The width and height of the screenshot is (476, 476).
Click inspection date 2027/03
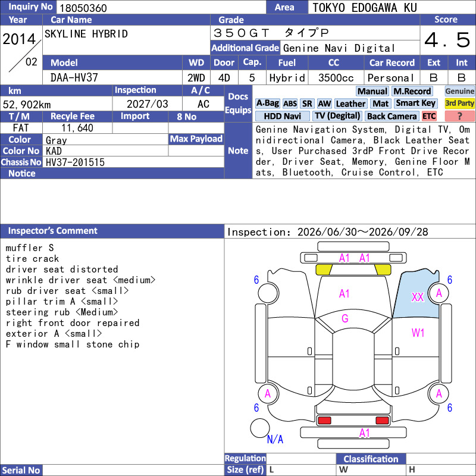(x=147, y=104)
